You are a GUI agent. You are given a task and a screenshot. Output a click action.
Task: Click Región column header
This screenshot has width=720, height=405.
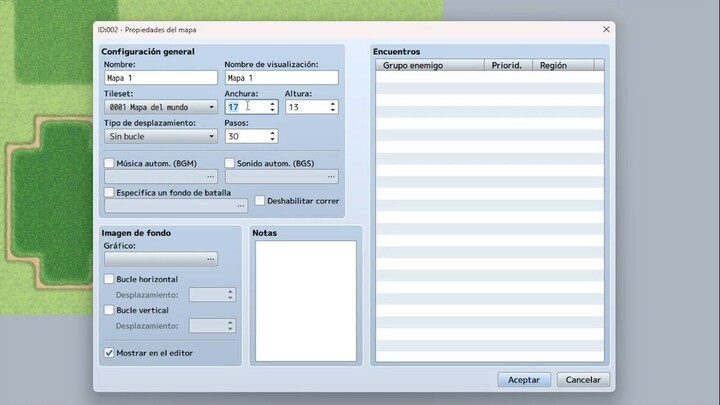coord(563,65)
